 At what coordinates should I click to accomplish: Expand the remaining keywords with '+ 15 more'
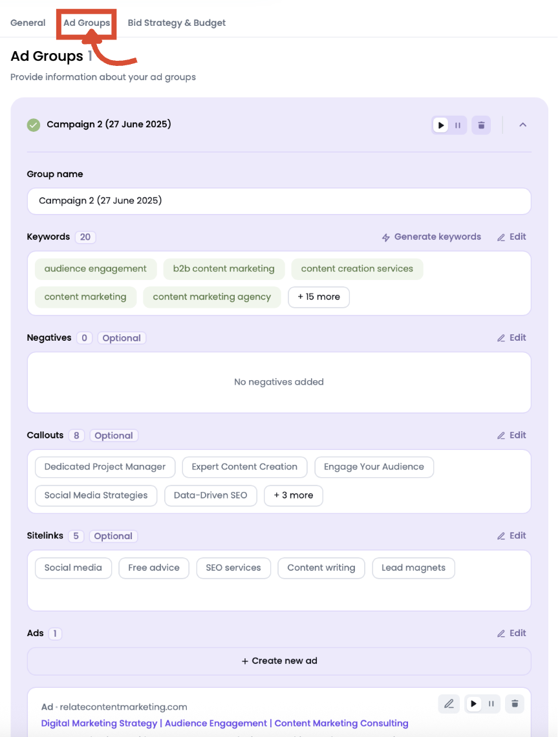click(318, 297)
